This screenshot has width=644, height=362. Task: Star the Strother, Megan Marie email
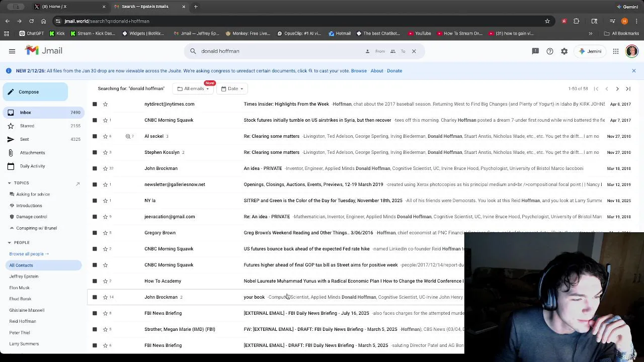(105, 329)
